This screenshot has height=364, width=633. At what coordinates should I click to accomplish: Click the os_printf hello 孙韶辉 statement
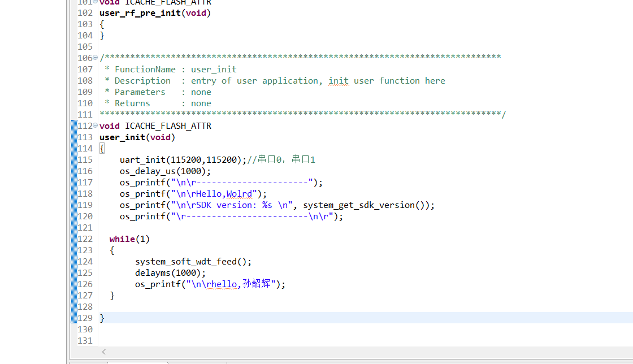tap(210, 284)
